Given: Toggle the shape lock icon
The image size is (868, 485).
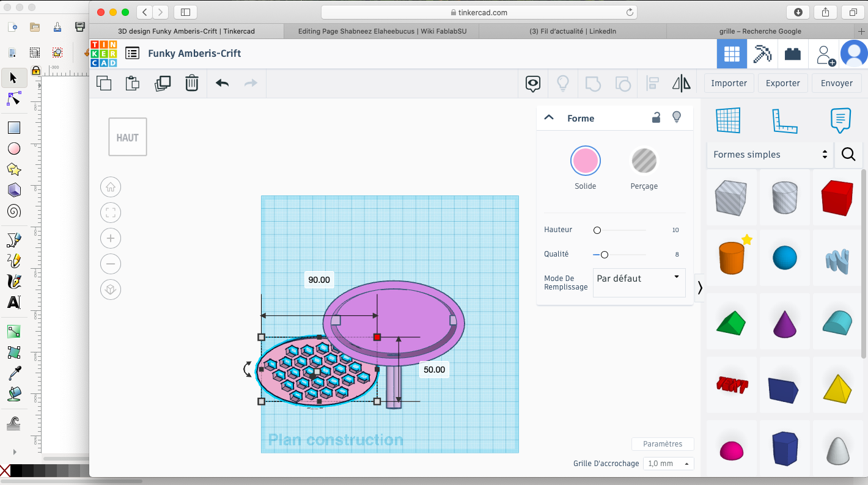Looking at the screenshot, I should pyautogui.click(x=656, y=117).
